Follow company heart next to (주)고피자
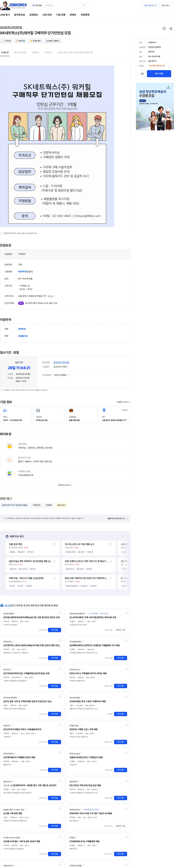The image size is (174, 868). point(12,670)
